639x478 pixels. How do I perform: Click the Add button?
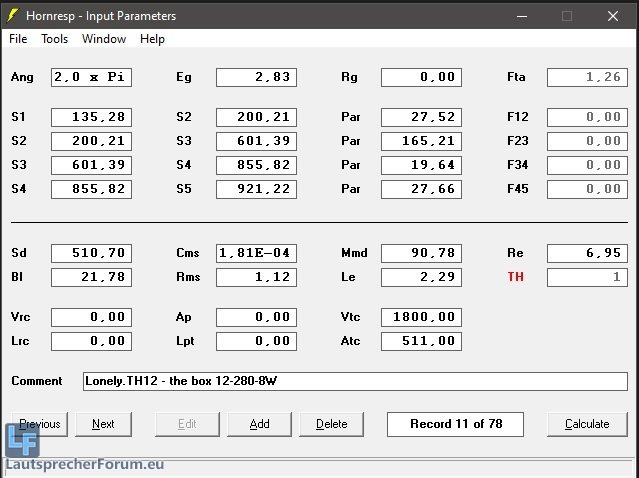pos(259,424)
